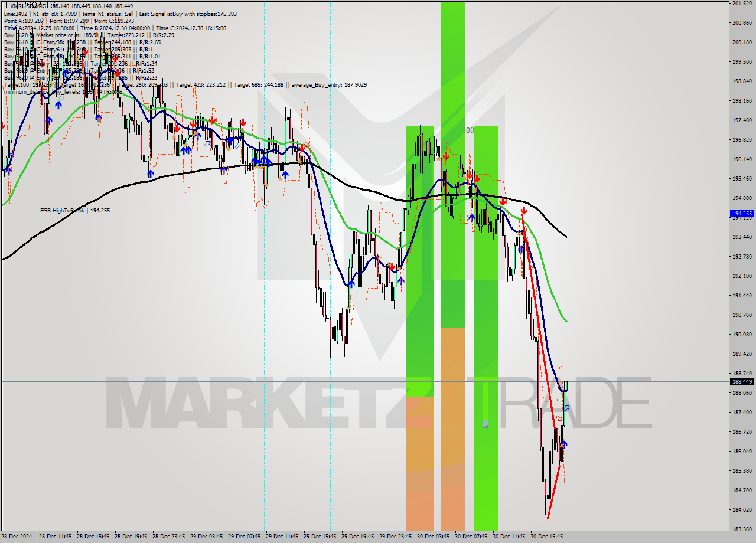756x543 pixels.
Task: Click the 29 Dec 11:45 time label
Action: tap(282, 537)
